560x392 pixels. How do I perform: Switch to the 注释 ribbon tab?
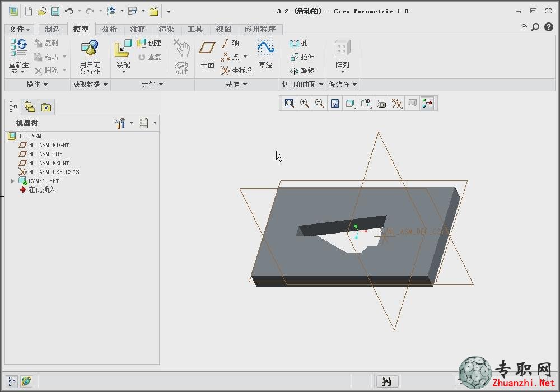point(138,29)
